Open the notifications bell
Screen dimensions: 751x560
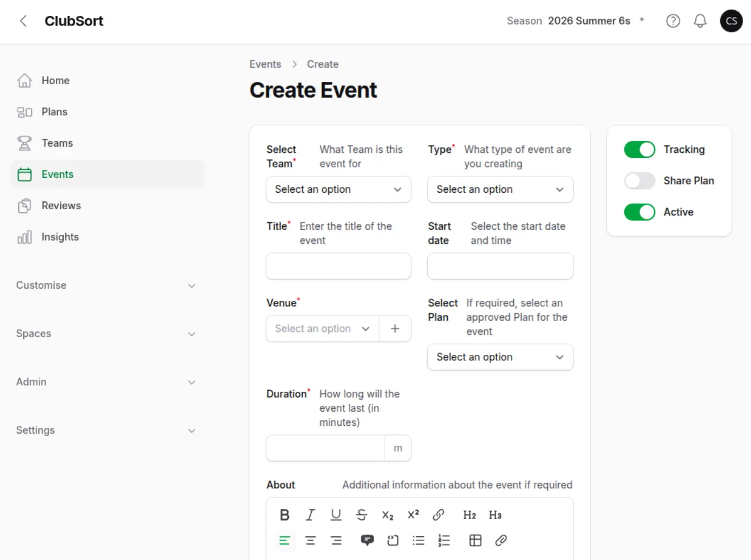click(700, 21)
